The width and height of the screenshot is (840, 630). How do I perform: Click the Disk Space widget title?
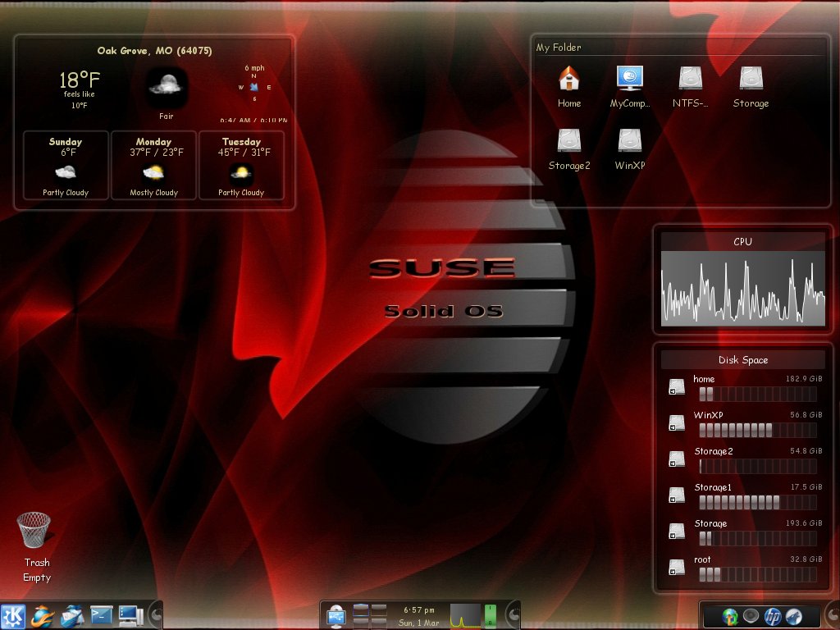click(743, 360)
